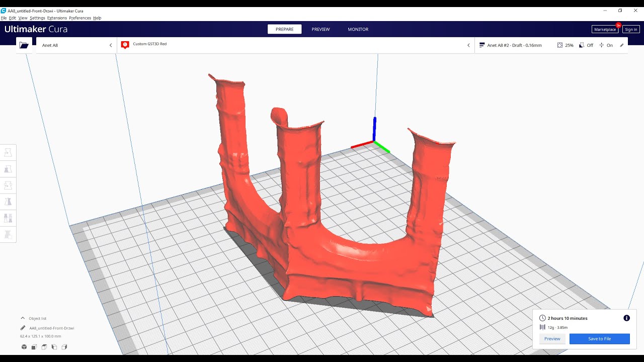Open the Preferences menu
644x362 pixels.
[80, 18]
